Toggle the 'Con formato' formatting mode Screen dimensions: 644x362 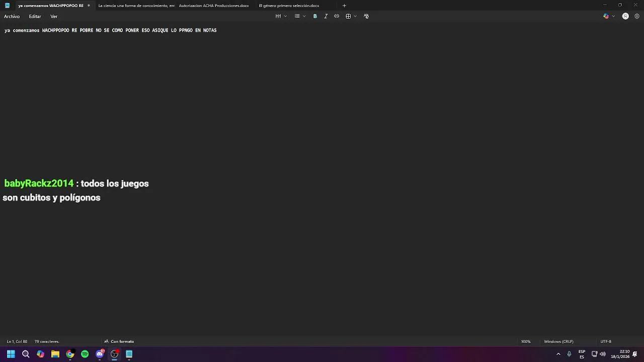click(119, 341)
